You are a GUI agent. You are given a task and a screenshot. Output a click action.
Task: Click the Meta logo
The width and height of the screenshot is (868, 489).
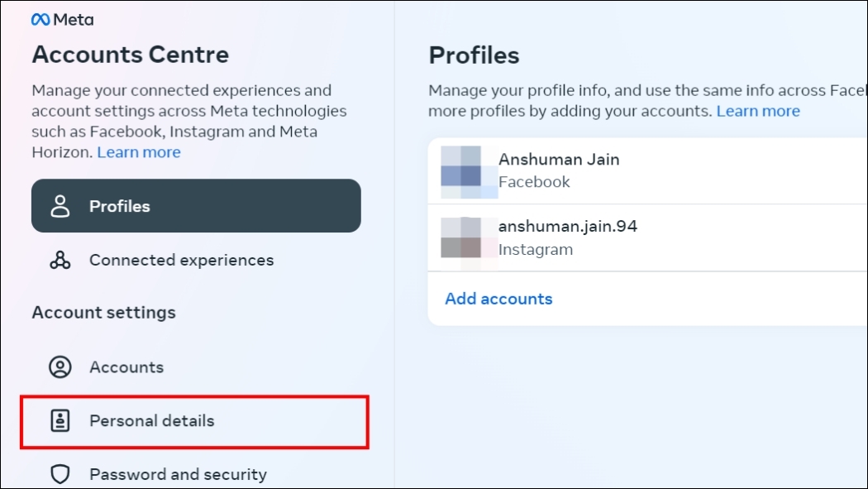63,18
